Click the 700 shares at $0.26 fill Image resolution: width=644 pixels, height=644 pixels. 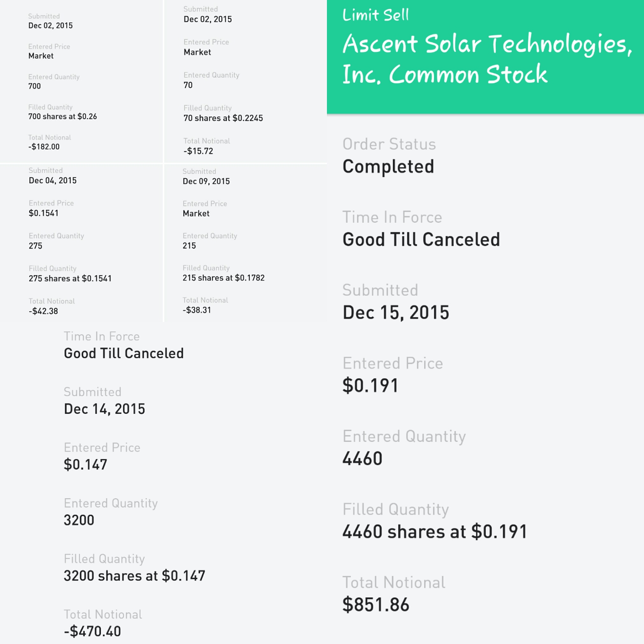click(63, 117)
